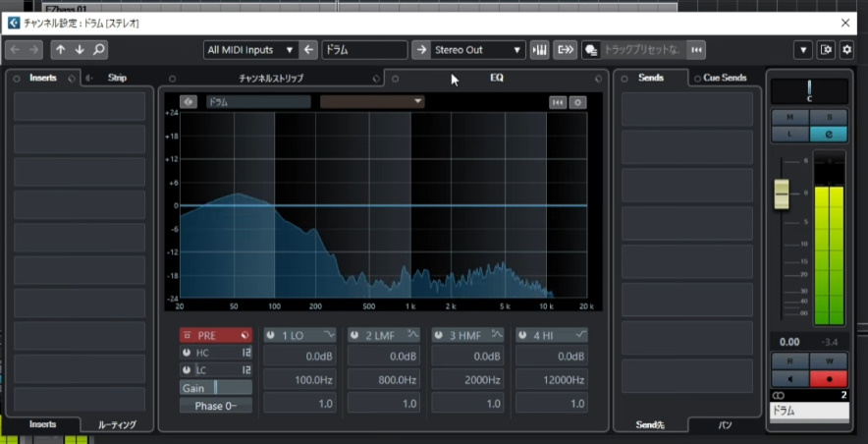Enable the 2 LMF band power toggle
This screenshot has width=868, height=444.
[354, 335]
